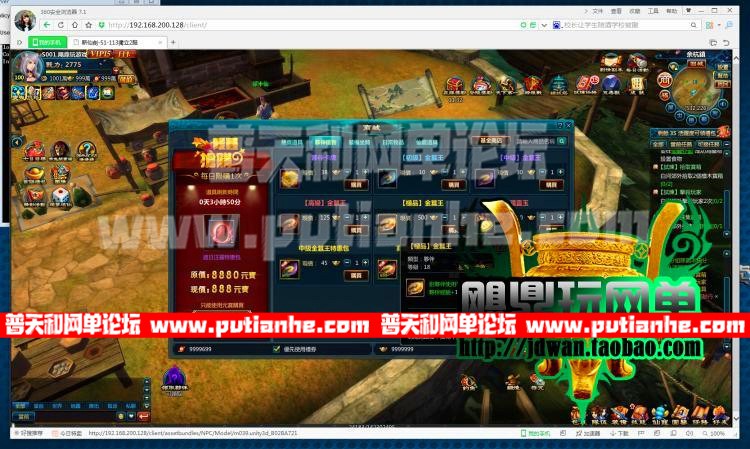
Task: Reload the page with the refresh icon
Action: (x=61, y=25)
